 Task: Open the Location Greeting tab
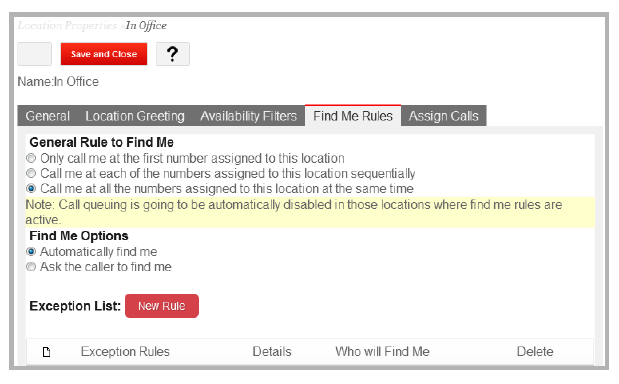click(x=135, y=116)
